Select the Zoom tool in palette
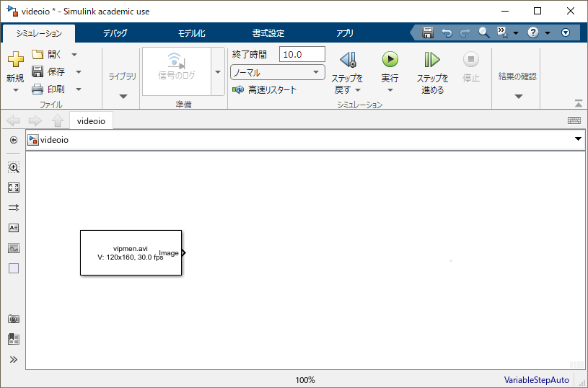Viewport: 588px width, 388px height. pyautogui.click(x=14, y=167)
